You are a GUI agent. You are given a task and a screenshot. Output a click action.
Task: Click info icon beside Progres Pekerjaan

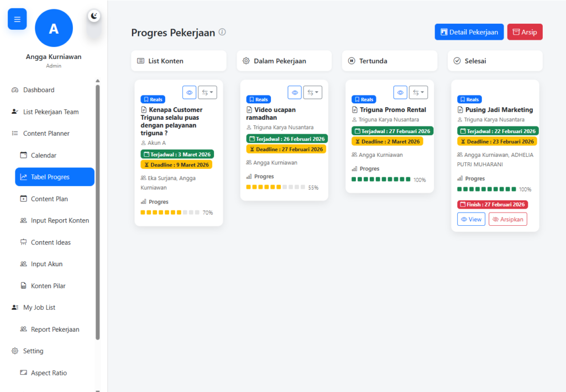(x=222, y=32)
